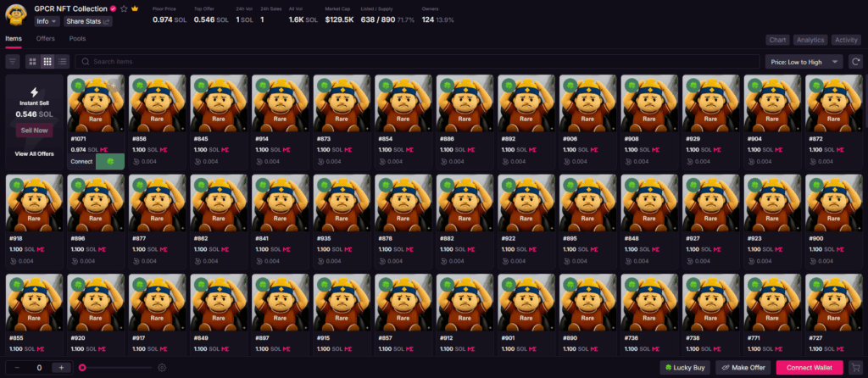This screenshot has height=378, width=868.
Task: Open the shopping cart icon
Action: [855, 367]
